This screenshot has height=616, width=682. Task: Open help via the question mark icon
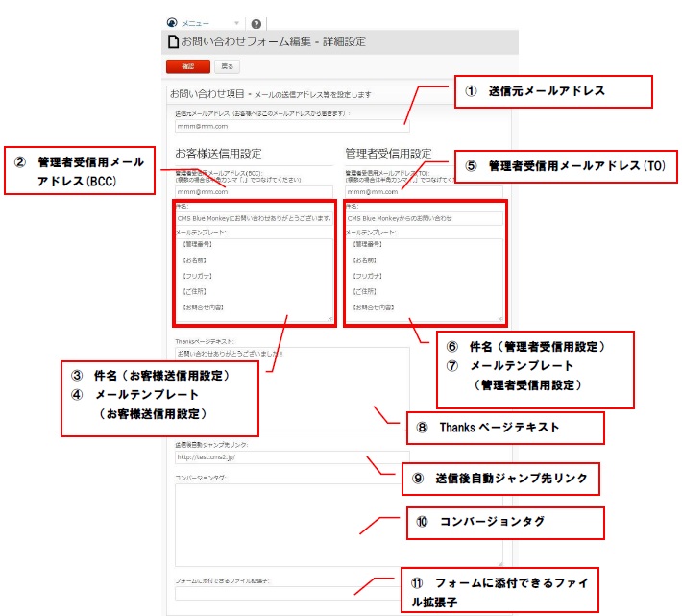pos(256,24)
